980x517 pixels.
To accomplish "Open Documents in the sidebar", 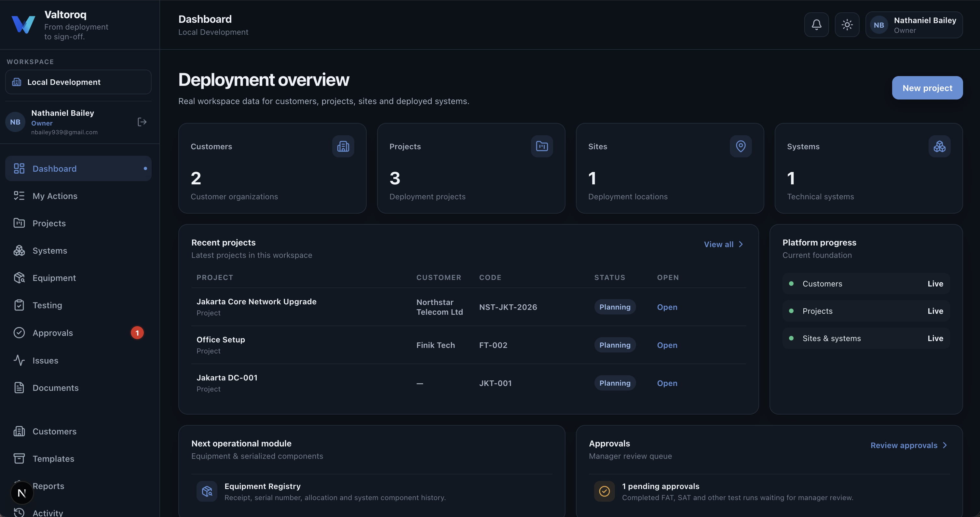I will pos(78,388).
